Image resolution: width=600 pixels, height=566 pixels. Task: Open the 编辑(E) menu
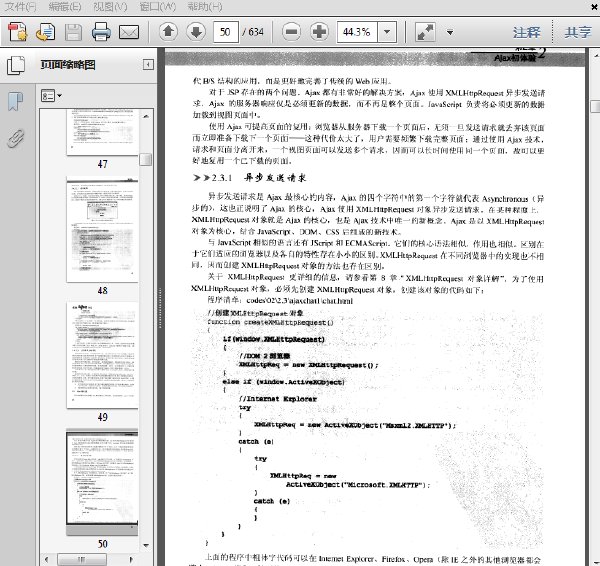65,7
